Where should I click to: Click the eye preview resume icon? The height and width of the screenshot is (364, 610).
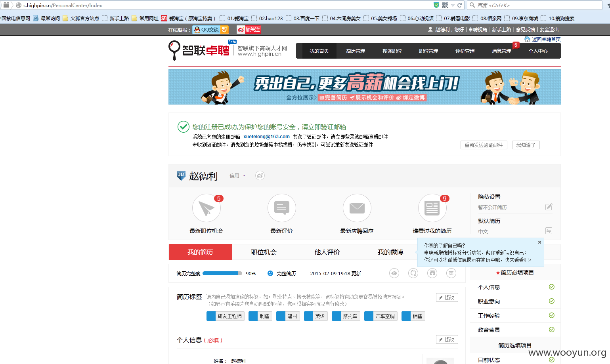coord(394,273)
